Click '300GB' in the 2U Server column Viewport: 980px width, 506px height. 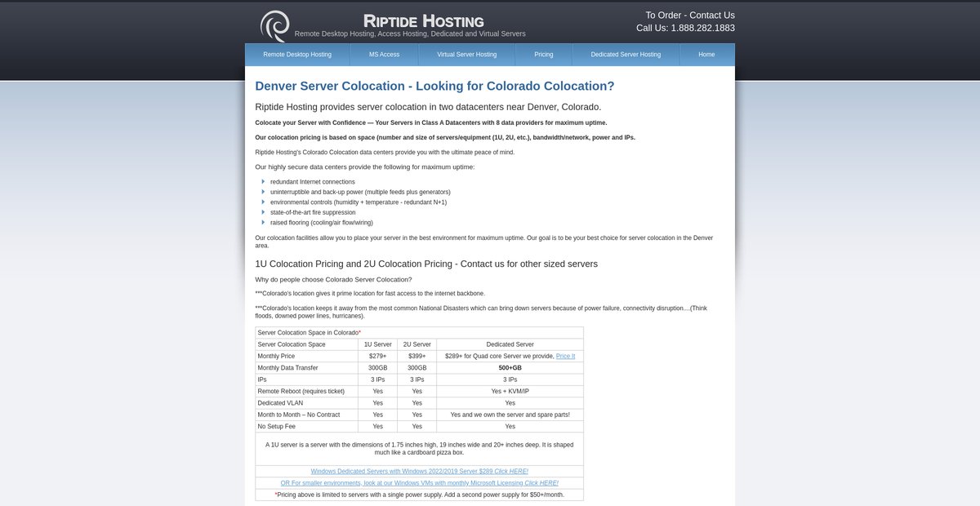(417, 368)
